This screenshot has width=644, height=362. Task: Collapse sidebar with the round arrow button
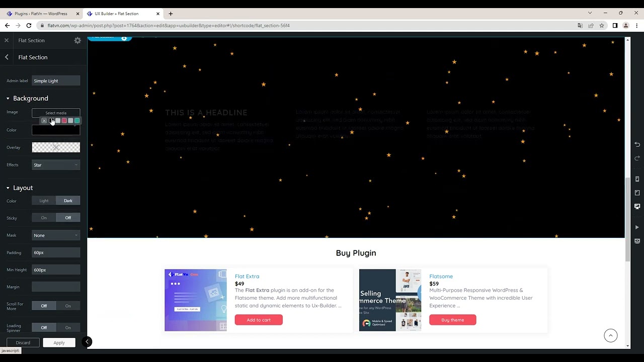[x=87, y=342]
